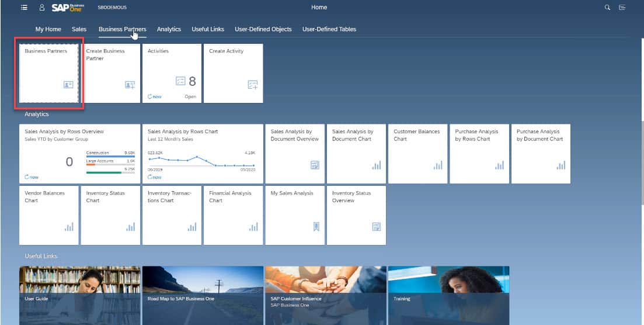This screenshot has height=325, width=644.
Task: Switch to the Analytics tab
Action: (169, 29)
